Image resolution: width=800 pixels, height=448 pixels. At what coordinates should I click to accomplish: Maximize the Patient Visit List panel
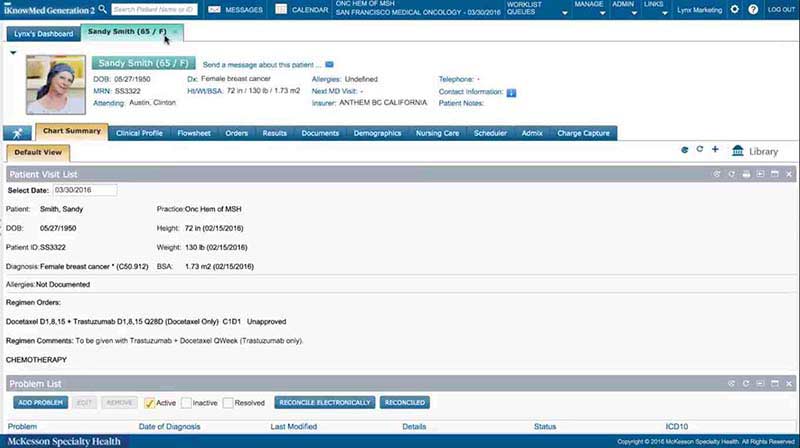[x=774, y=174]
